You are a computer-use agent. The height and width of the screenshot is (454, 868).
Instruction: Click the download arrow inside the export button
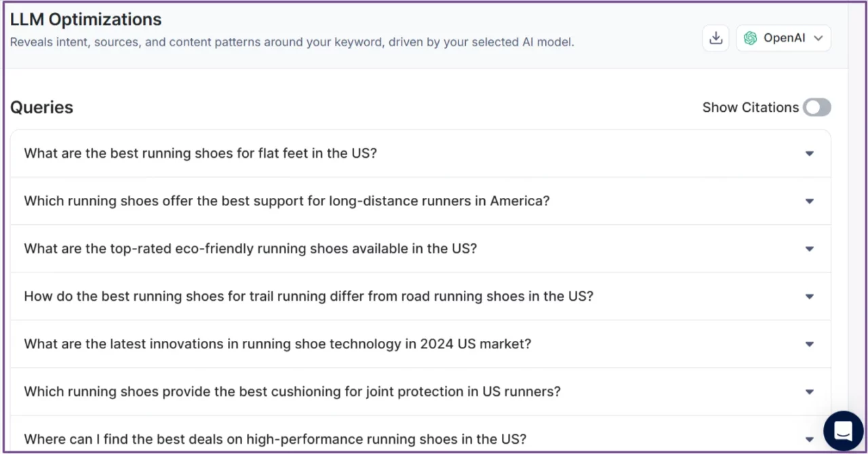(715, 38)
